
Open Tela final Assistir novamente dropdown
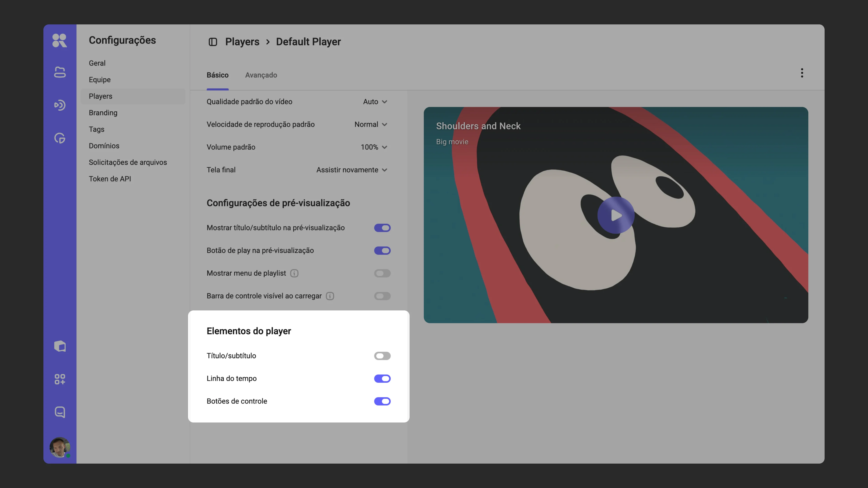click(x=352, y=170)
